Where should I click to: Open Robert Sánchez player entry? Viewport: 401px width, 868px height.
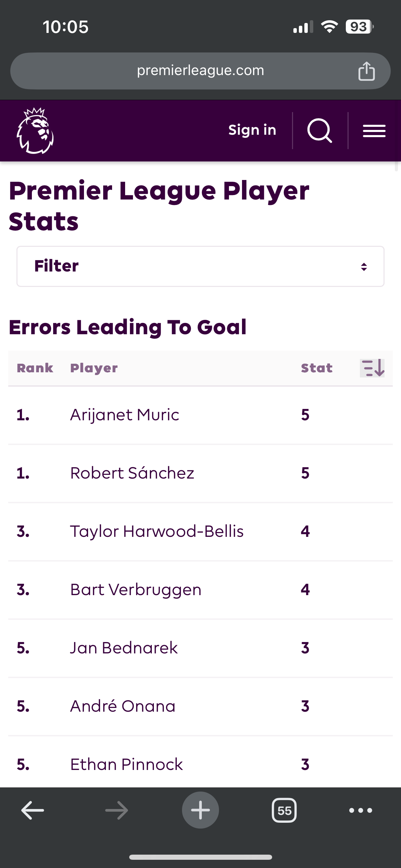tap(200, 474)
